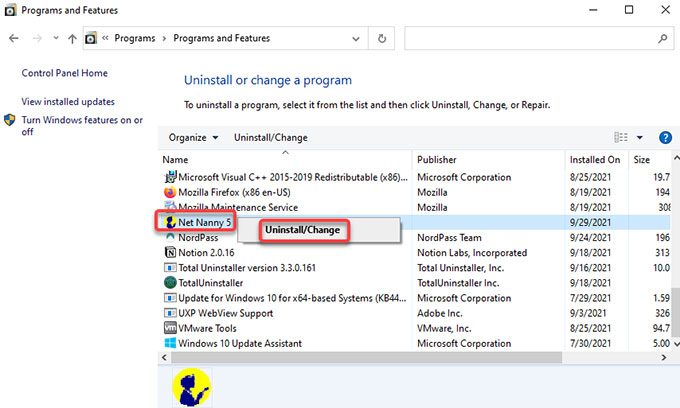
Task: Sort by the Size column header
Action: [641, 160]
